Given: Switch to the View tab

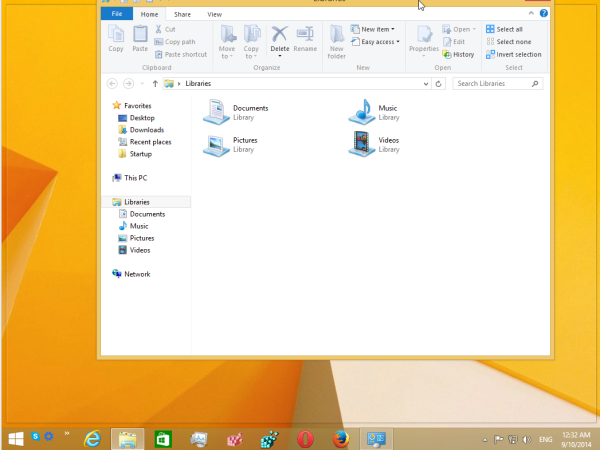Looking at the screenshot, I should pos(214,14).
